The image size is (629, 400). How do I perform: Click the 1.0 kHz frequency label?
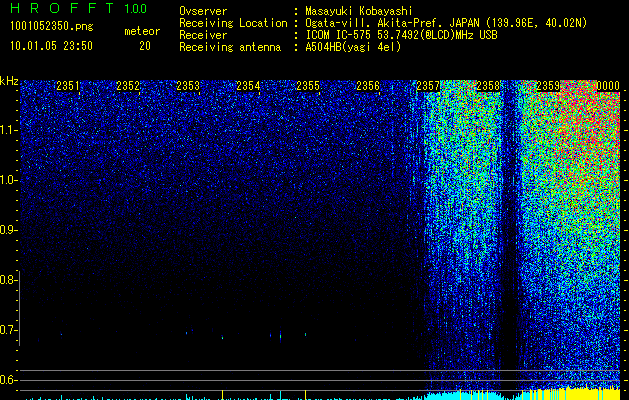coord(7,180)
